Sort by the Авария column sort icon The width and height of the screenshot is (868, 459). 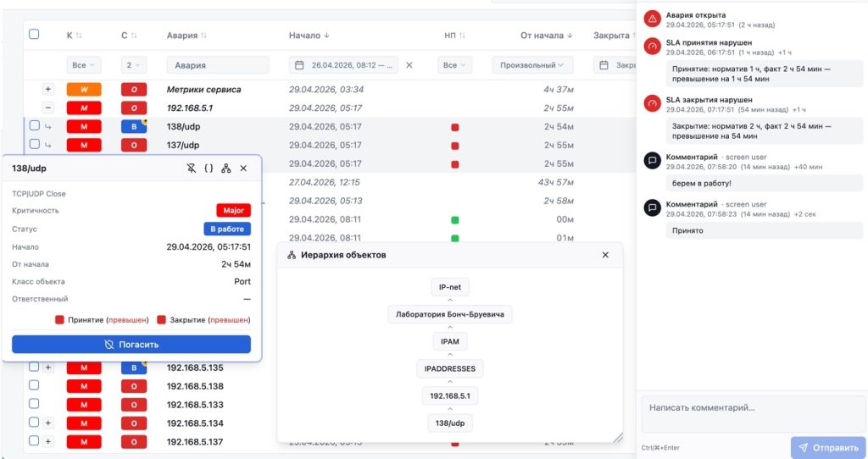[x=203, y=36]
